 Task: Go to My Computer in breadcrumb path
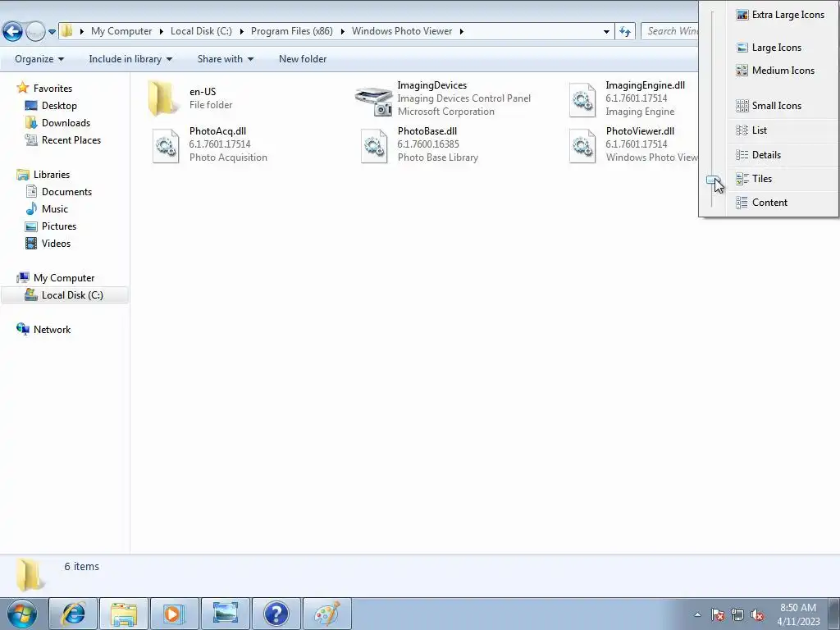point(121,31)
